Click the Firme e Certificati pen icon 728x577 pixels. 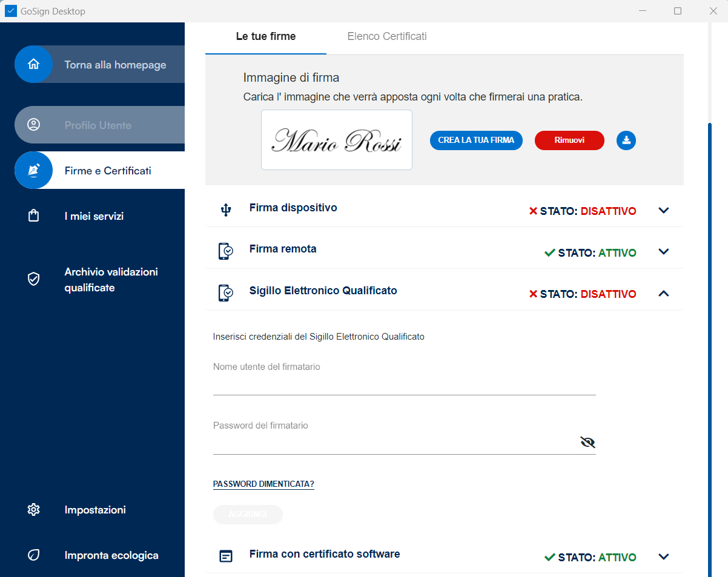[34, 171]
